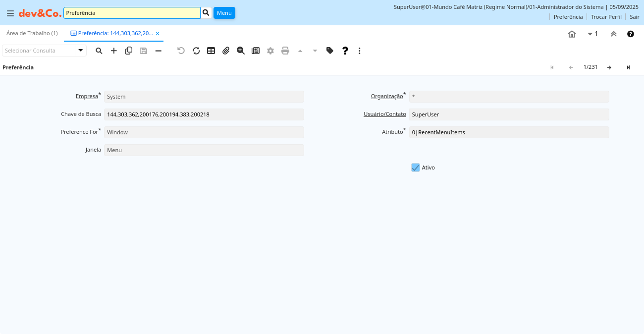Screen dimensions: 644x334
Task: Refresh the record data
Action: [196, 51]
